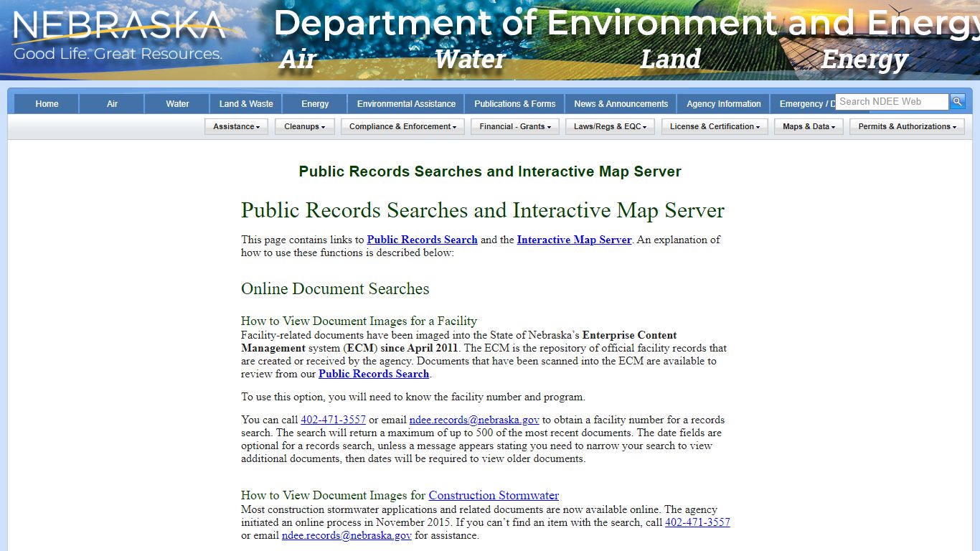
Task: Open Publications & Forms tab
Action: coord(514,104)
